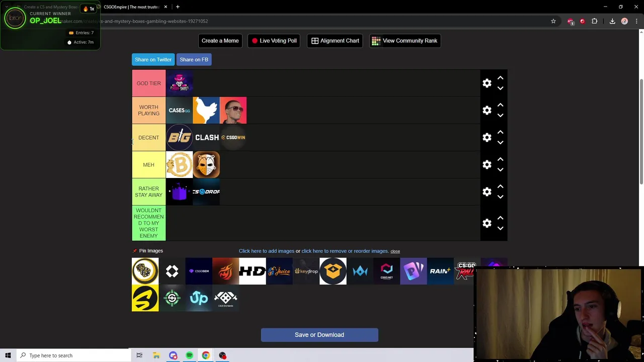Move RATHER STAY AWAY row up

pyautogui.click(x=500, y=187)
